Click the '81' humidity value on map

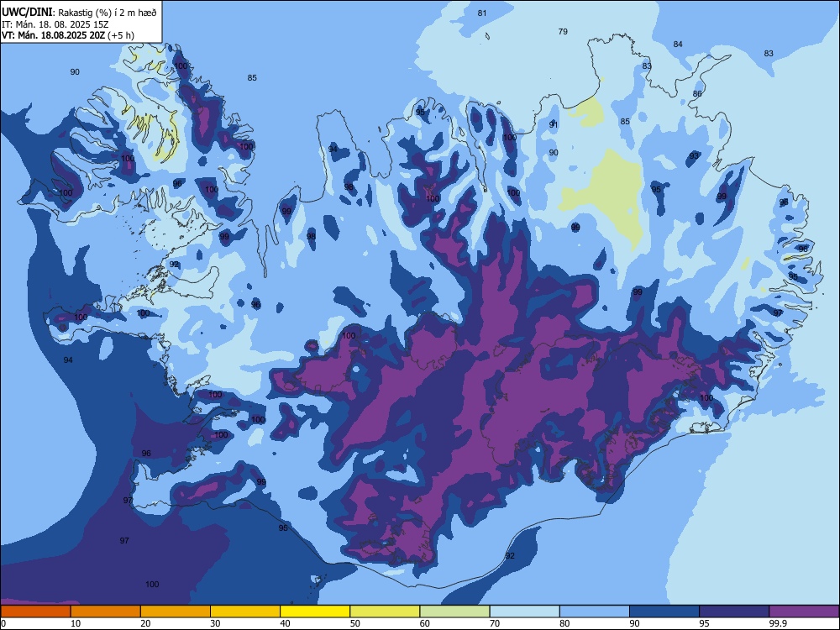pos(482,13)
